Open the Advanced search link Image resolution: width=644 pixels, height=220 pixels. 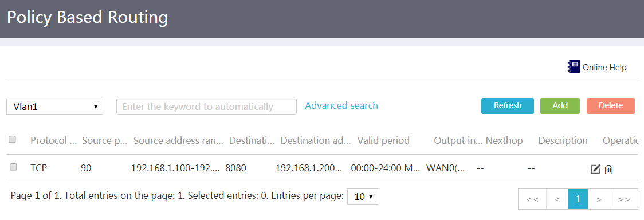coord(341,105)
